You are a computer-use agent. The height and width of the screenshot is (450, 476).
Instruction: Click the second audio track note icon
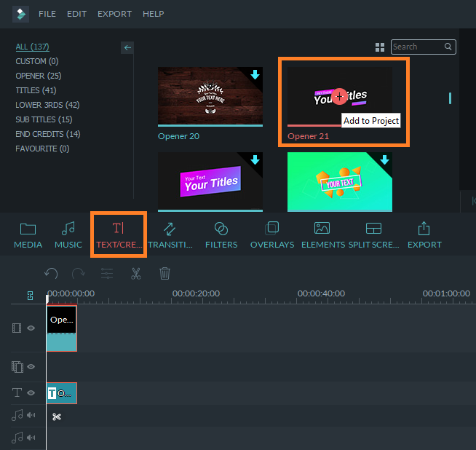17,438
